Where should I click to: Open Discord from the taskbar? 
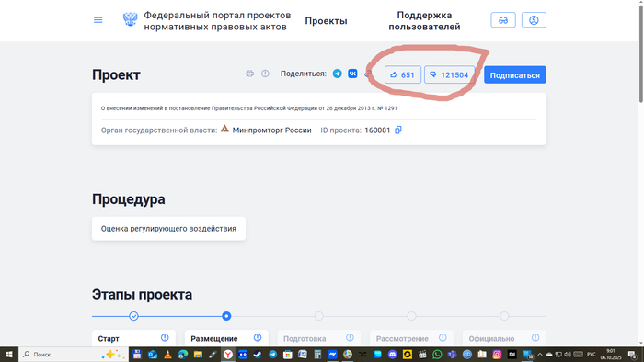[392, 355]
